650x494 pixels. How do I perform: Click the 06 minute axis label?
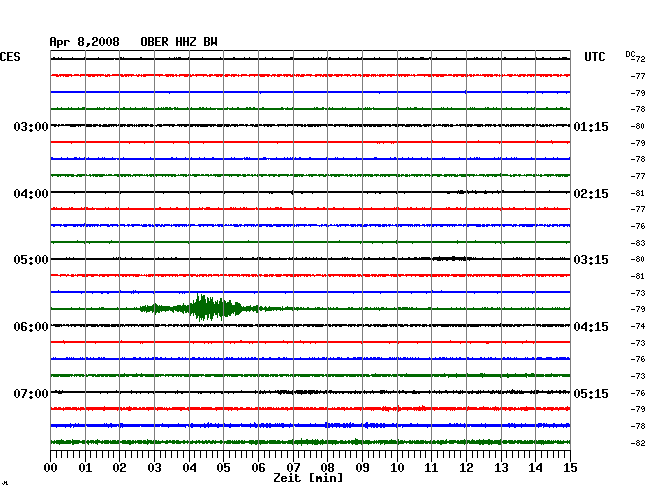[x=258, y=468]
